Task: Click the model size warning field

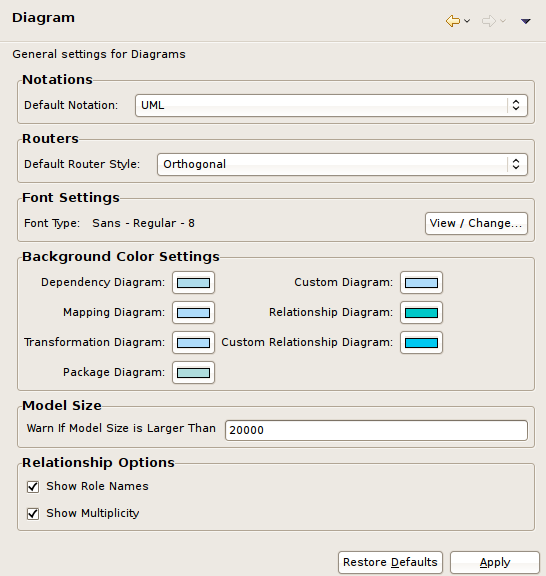Action: (376, 430)
